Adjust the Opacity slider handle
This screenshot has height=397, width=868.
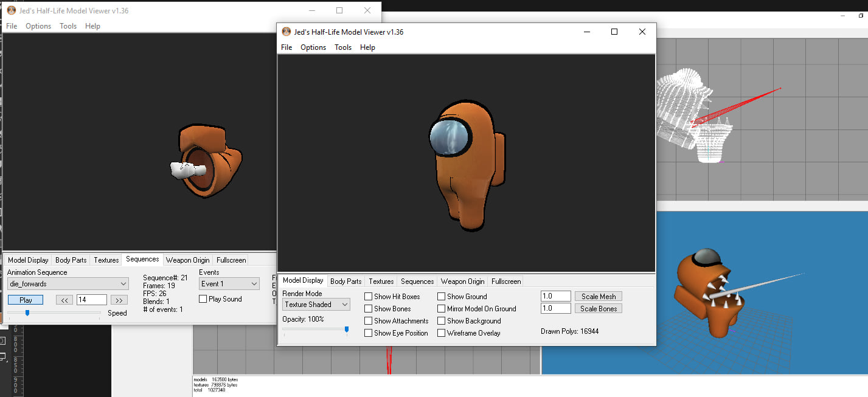click(x=347, y=330)
